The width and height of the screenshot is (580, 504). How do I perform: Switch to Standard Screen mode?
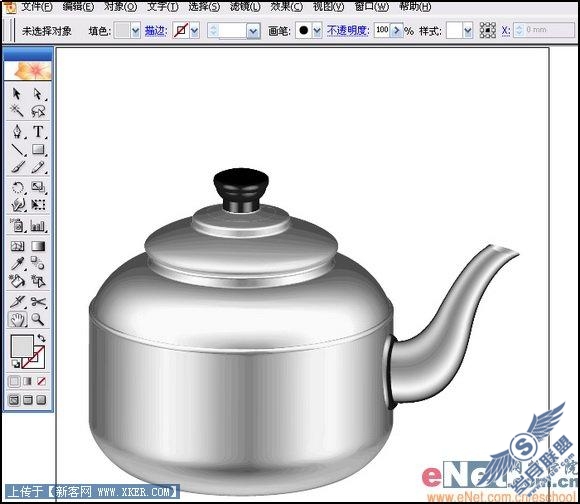(x=14, y=400)
